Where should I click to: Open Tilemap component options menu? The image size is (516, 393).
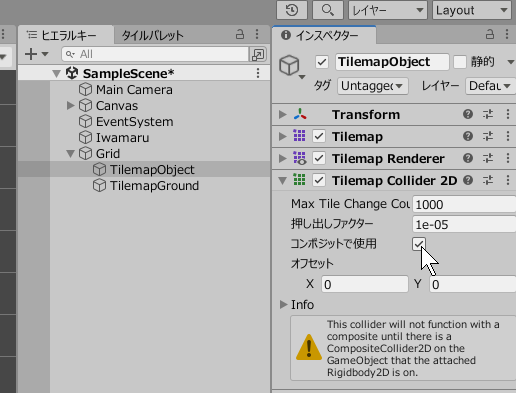point(508,136)
